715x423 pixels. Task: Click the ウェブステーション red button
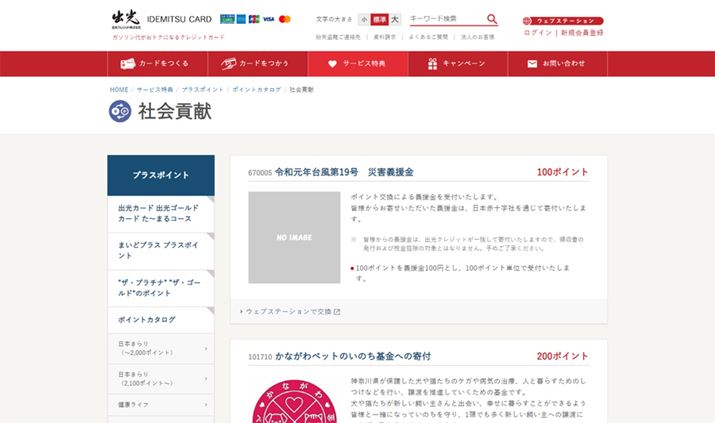563,21
